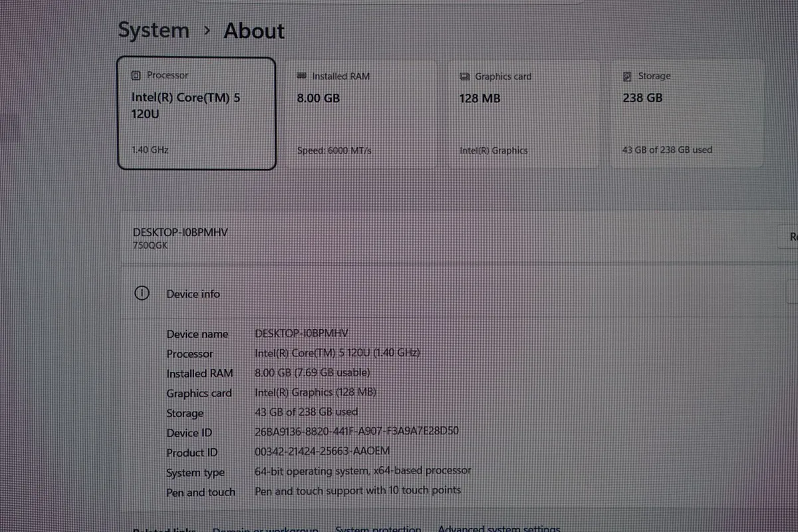Screen dimensions: 798x532
Task: Collapse the Device info section header
Action: click(x=459, y=293)
